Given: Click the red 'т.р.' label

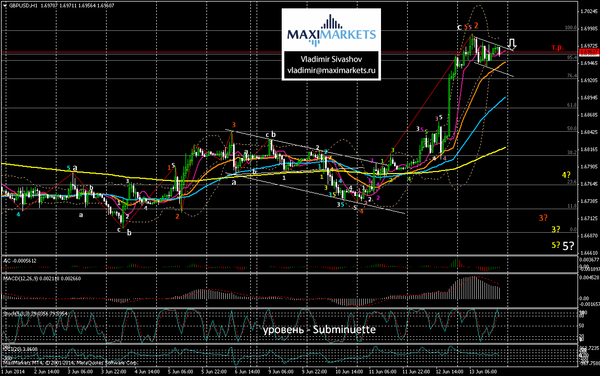Looking at the screenshot, I should 557,47.
